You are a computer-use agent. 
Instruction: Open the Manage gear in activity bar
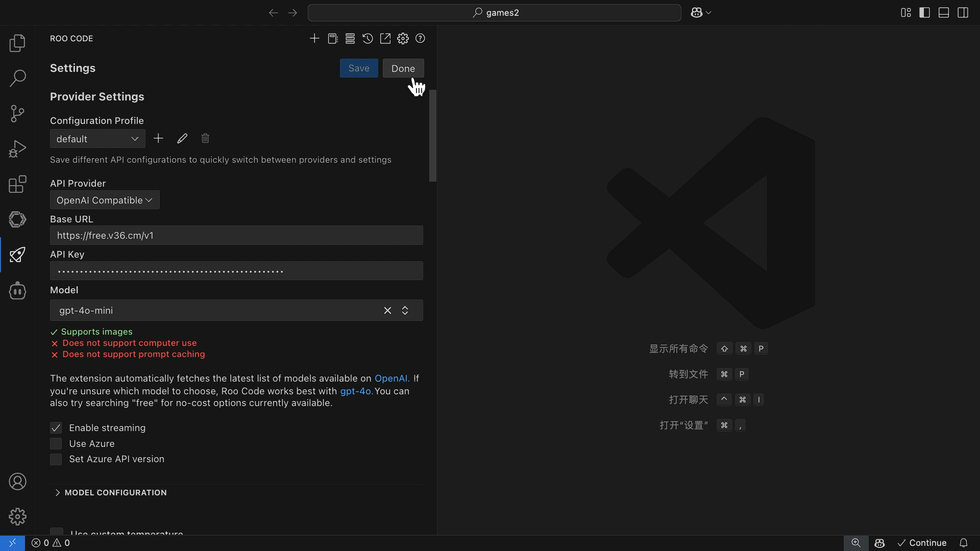pos(17,517)
